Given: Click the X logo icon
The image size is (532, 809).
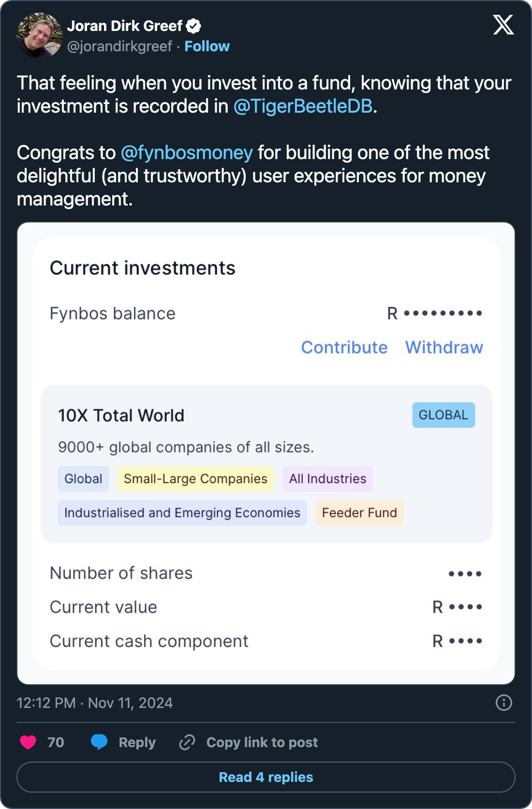Looking at the screenshot, I should (x=503, y=25).
